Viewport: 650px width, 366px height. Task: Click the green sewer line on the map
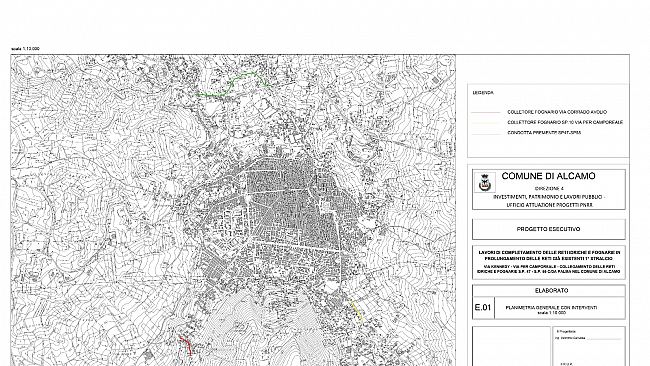click(x=233, y=85)
